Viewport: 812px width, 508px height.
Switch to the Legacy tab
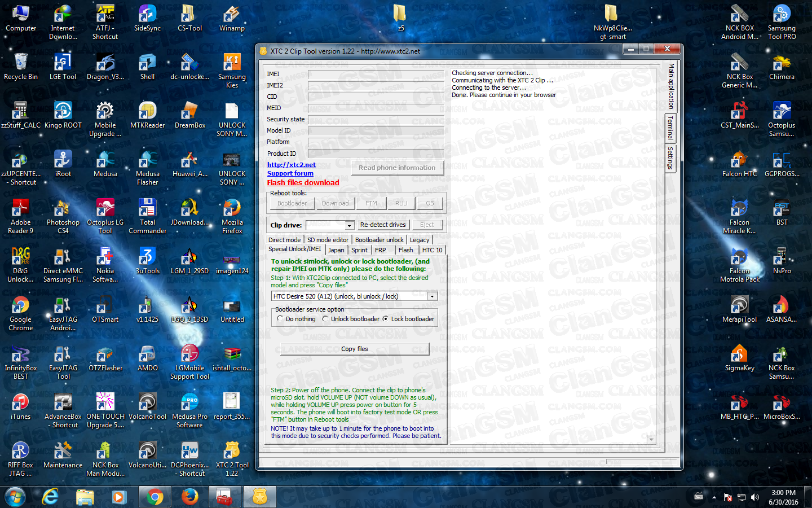[419, 240]
